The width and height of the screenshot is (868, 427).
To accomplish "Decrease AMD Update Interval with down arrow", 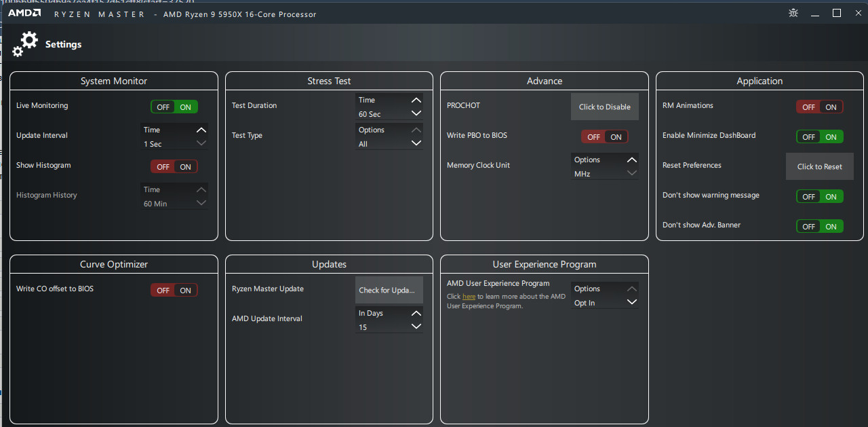I will click(416, 327).
